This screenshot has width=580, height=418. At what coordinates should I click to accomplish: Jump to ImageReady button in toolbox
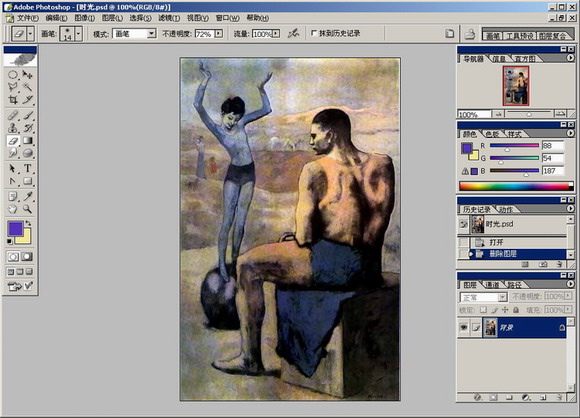pyautogui.click(x=15, y=286)
